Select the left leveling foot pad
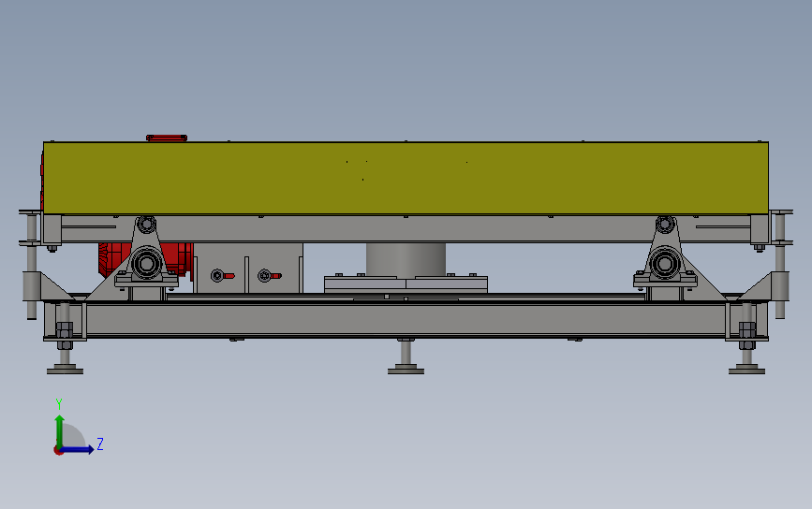Viewport: 812px width, 509px height. [x=65, y=370]
